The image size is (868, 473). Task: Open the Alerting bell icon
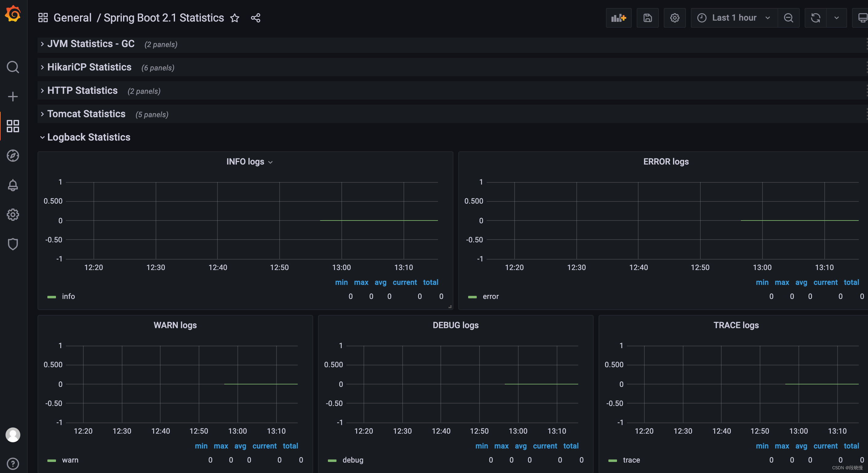point(13,185)
